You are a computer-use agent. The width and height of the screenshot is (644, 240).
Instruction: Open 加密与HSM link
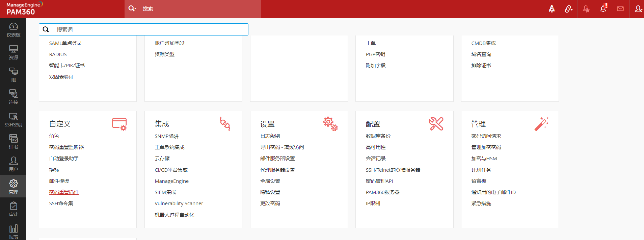484,159
